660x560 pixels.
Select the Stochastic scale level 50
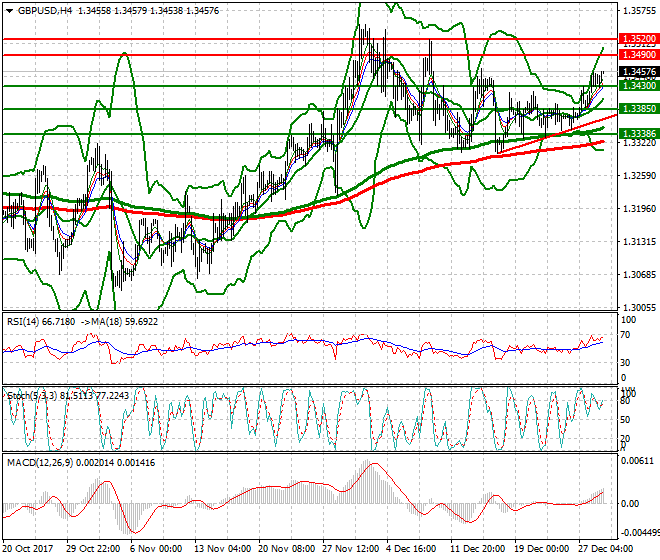coord(625,420)
